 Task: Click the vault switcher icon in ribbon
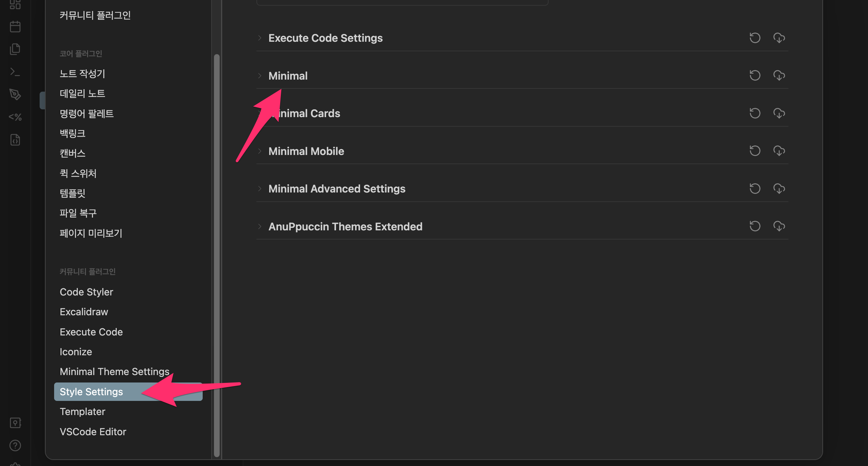(x=15, y=423)
